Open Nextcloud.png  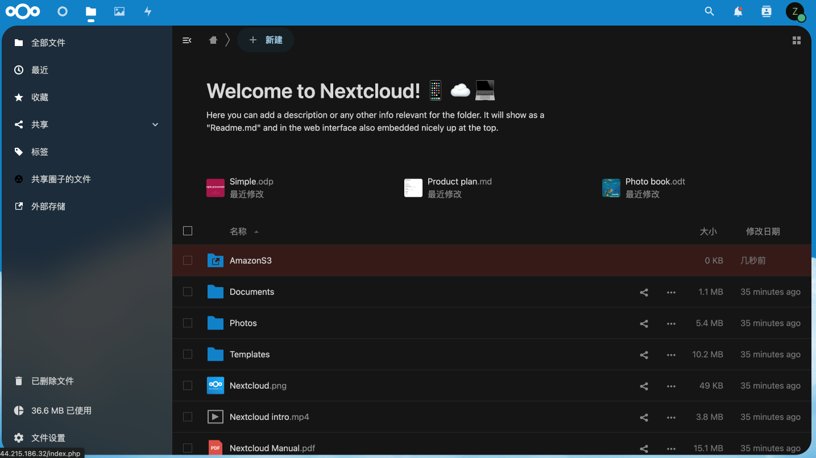pos(258,386)
